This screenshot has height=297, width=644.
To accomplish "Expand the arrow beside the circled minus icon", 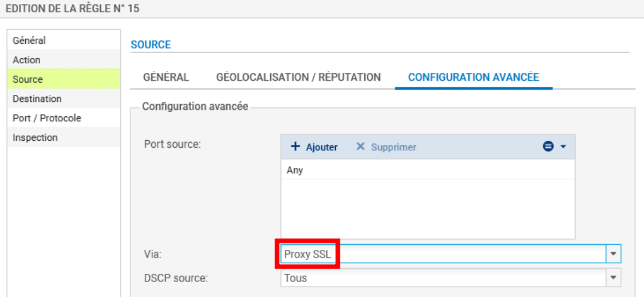I will (x=563, y=147).
